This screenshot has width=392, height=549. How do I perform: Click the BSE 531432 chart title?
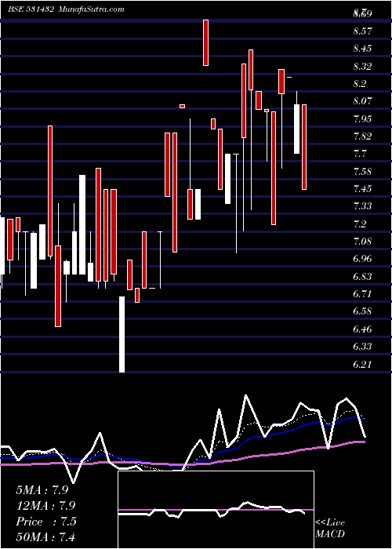point(30,9)
